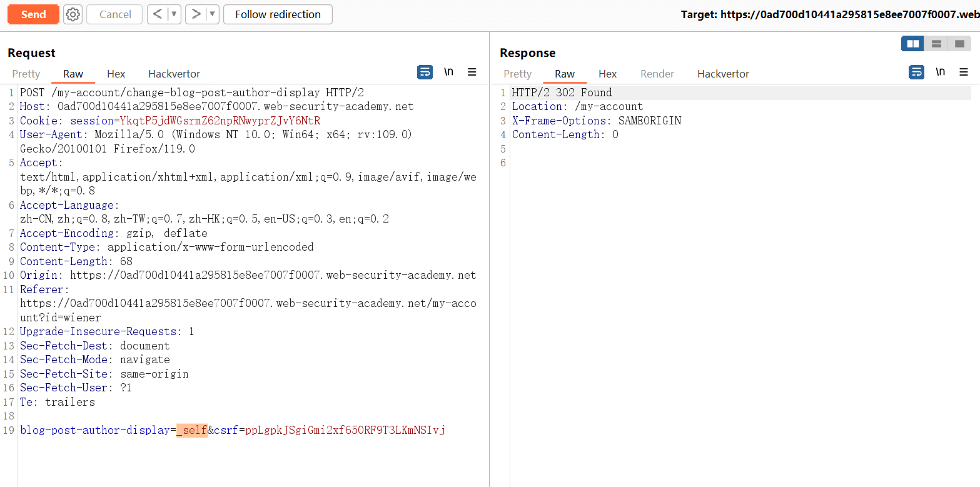Viewport: 980px width, 487px height.
Task: Switch to combined tabbed layout view
Action: click(959, 44)
